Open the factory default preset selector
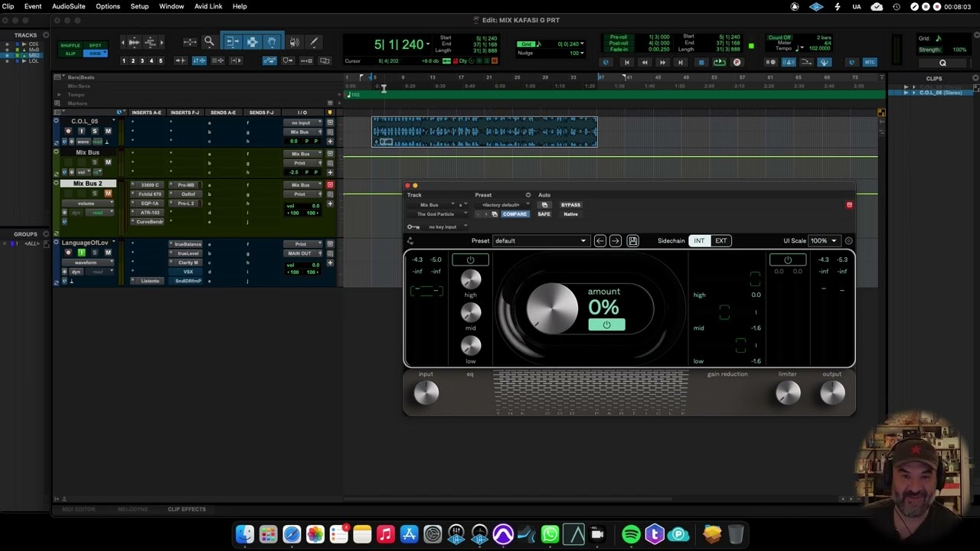 502,205
